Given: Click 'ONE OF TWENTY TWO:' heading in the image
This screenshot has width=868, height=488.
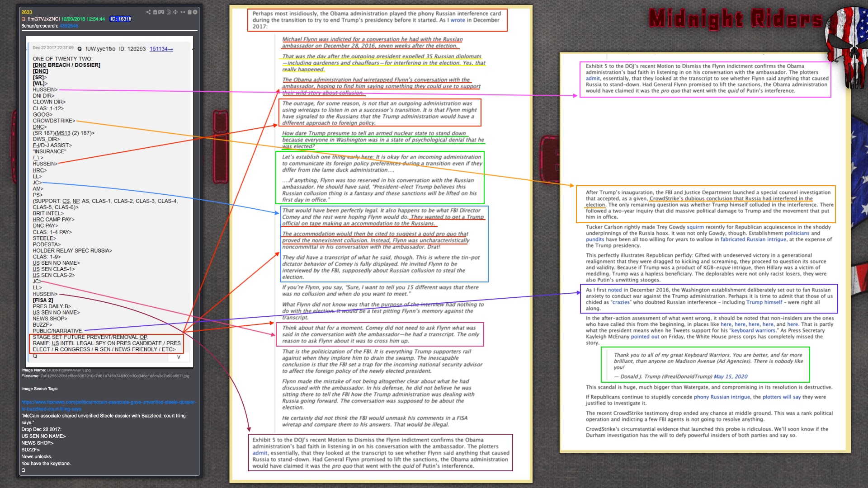Looking at the screenshot, I should click(x=62, y=59).
